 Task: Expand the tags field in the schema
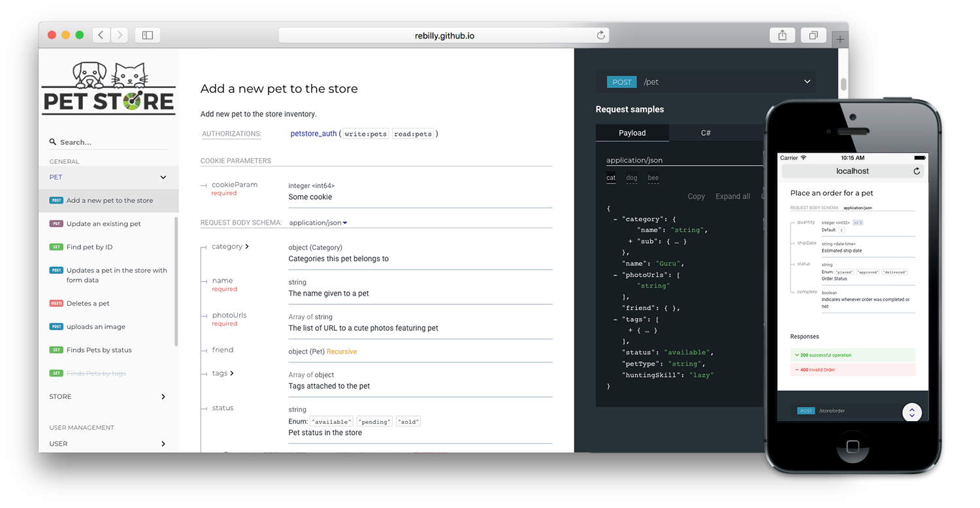[x=233, y=373]
